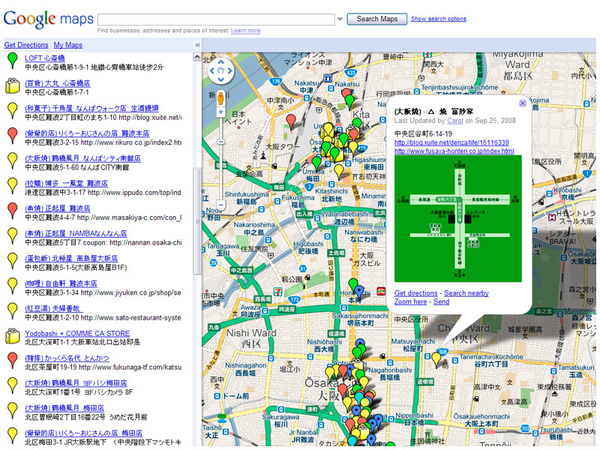Click the yellow pin beside the sato-restaurant entry
600x450 pixels.
pyautogui.click(x=13, y=311)
